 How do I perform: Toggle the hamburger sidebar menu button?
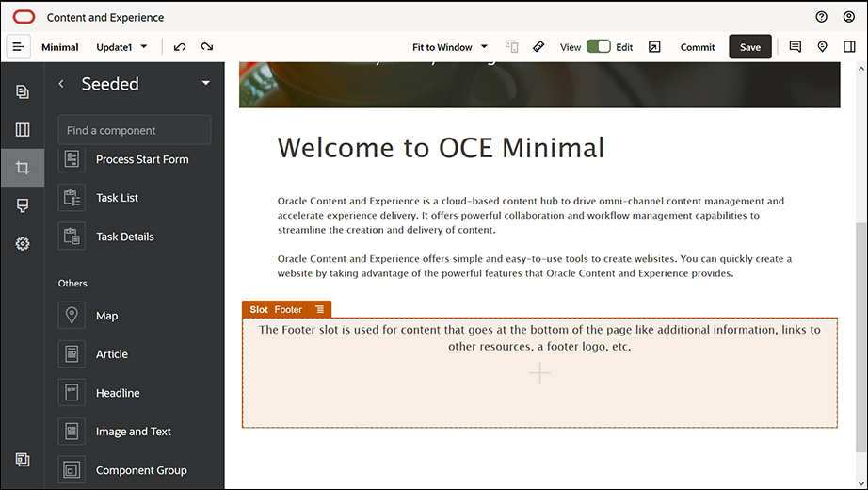tap(19, 47)
